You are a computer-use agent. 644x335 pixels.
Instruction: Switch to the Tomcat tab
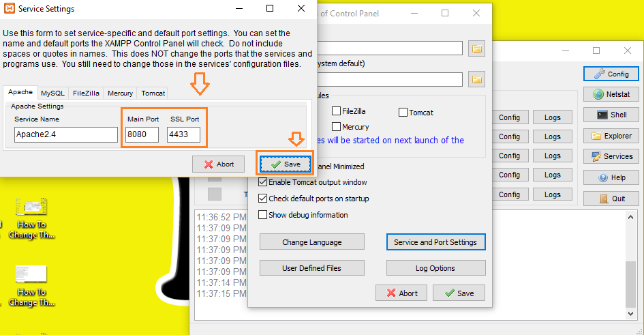[x=153, y=93]
